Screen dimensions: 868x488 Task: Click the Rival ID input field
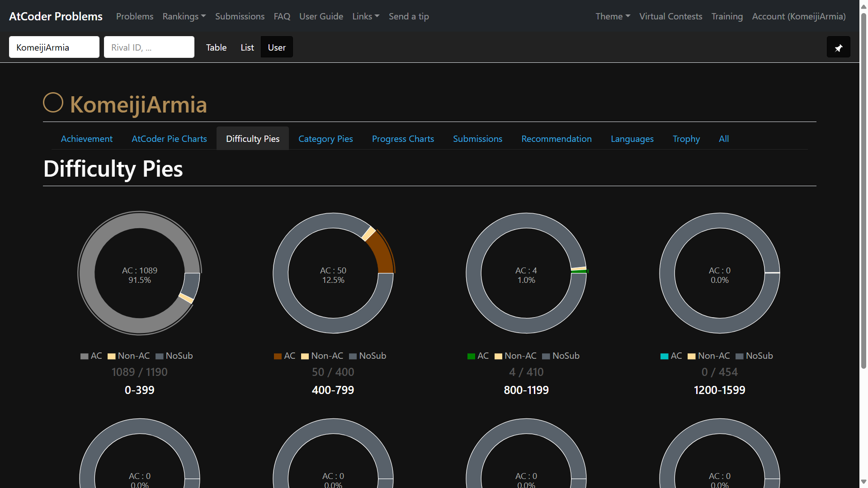149,47
